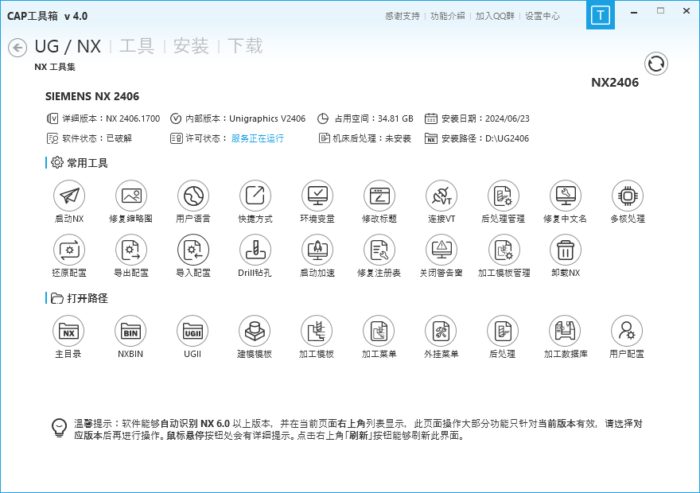Viewport: 700px width, 493px height.
Task: Open the NXBIN folder path
Action: pyautogui.click(x=130, y=331)
